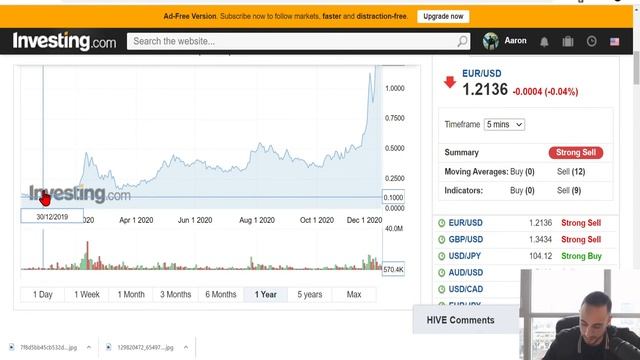Screen dimensions: 640x360
Task: Click the 0.1000 price marker on axis
Action: pos(393,198)
